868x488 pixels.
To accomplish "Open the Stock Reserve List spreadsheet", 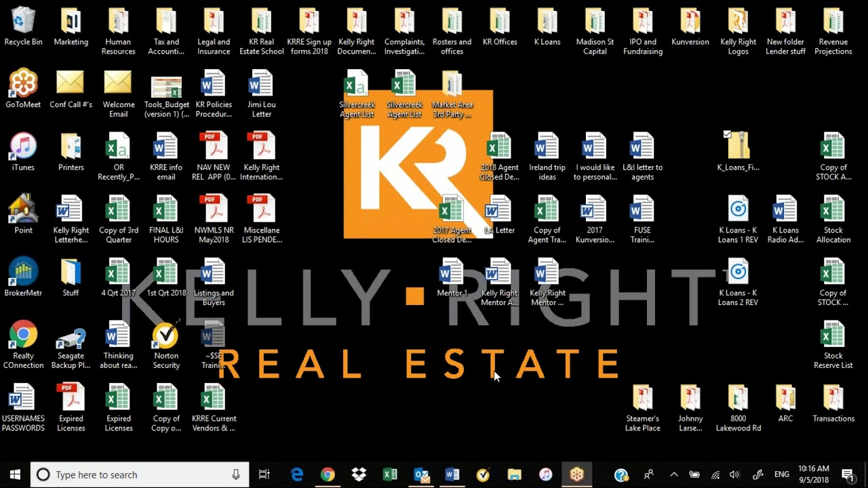I will (x=833, y=344).
